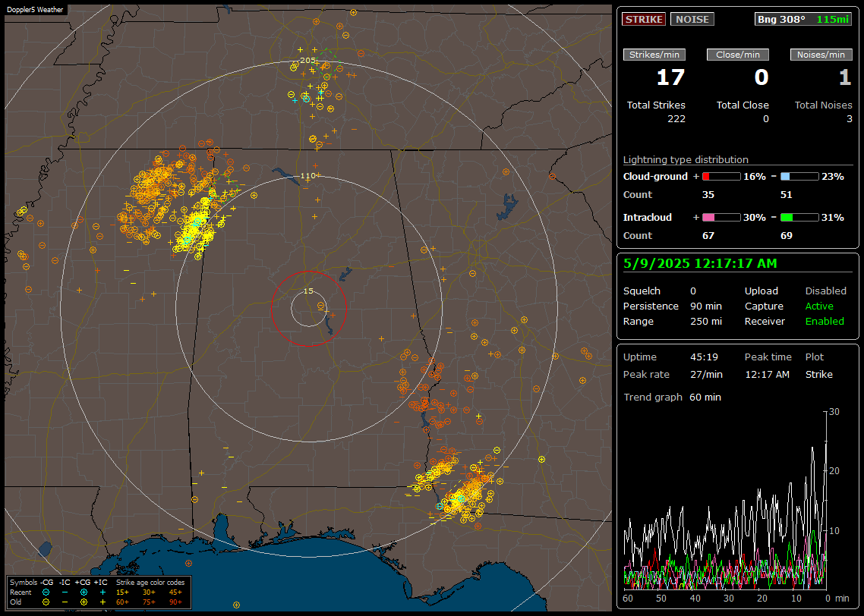864x616 pixels.
Task: Click the Upload status Disabled
Action: (825, 291)
